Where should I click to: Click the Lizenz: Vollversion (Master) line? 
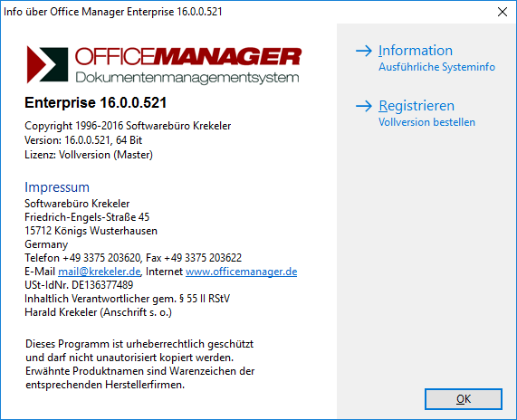tap(89, 155)
